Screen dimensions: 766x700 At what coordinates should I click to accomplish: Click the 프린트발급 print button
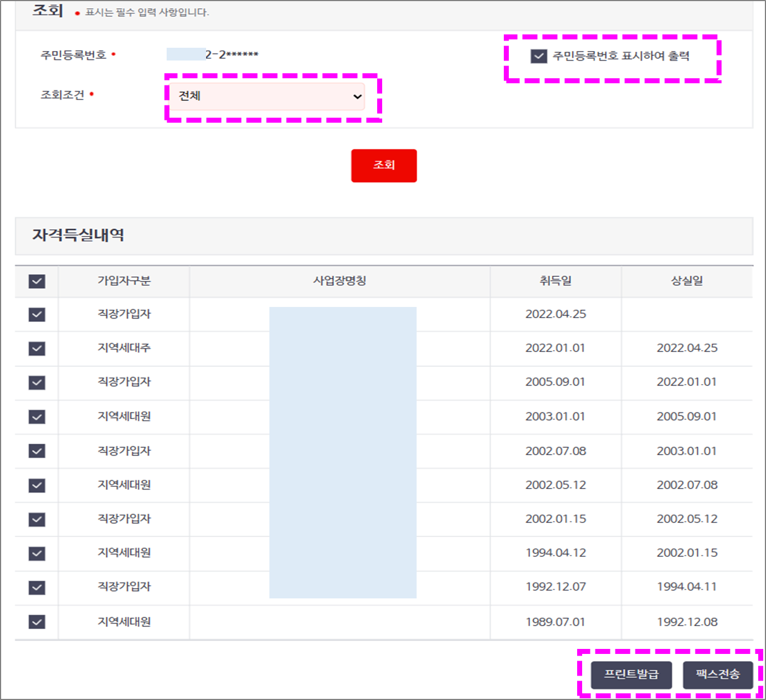[x=630, y=675]
